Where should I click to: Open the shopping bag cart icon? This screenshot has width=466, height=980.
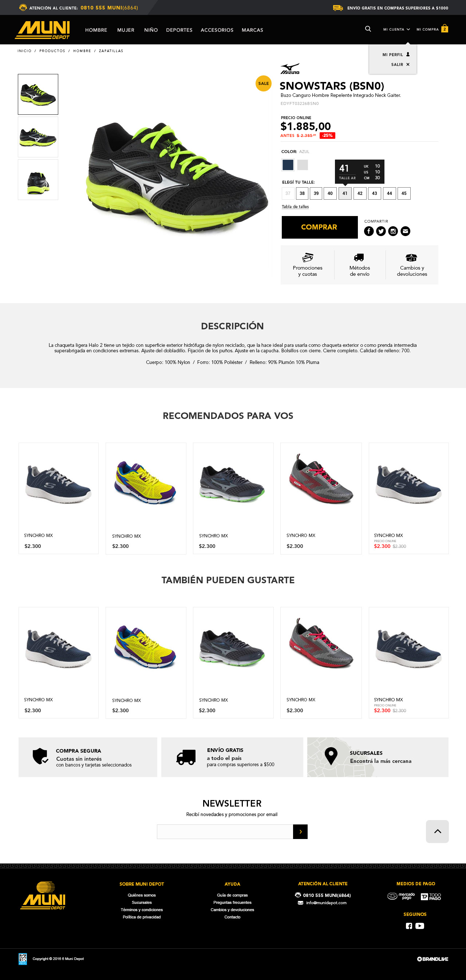coord(444,28)
